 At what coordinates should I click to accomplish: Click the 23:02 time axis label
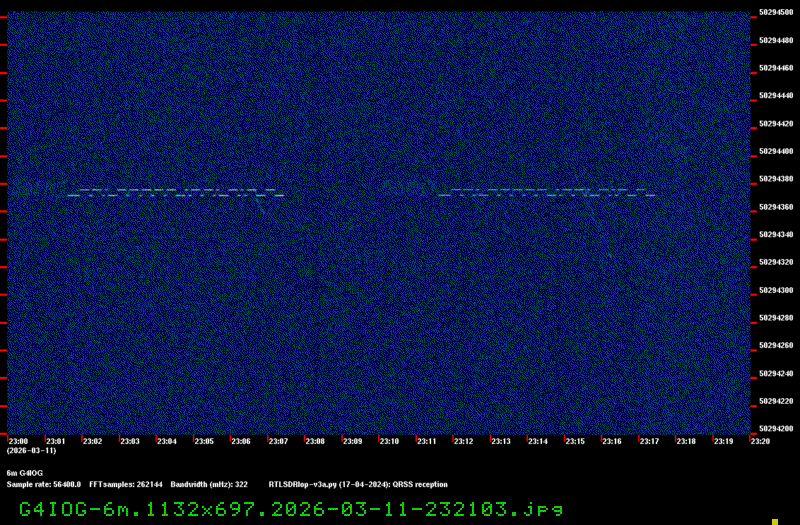click(92, 441)
